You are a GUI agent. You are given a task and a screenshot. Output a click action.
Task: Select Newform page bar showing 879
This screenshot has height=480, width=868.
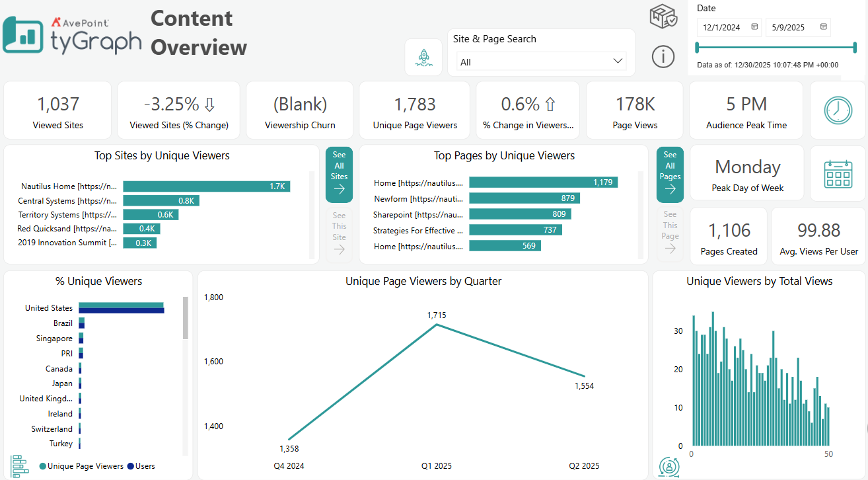(524, 198)
